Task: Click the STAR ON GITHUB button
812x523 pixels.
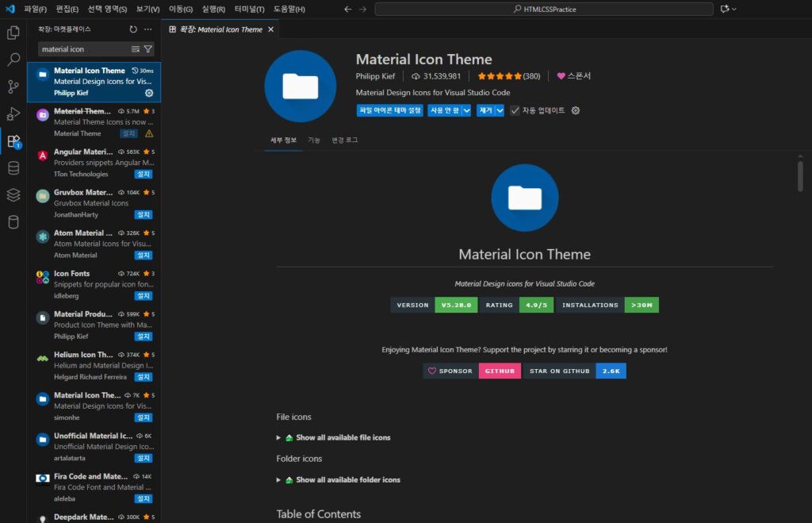Action: (559, 370)
